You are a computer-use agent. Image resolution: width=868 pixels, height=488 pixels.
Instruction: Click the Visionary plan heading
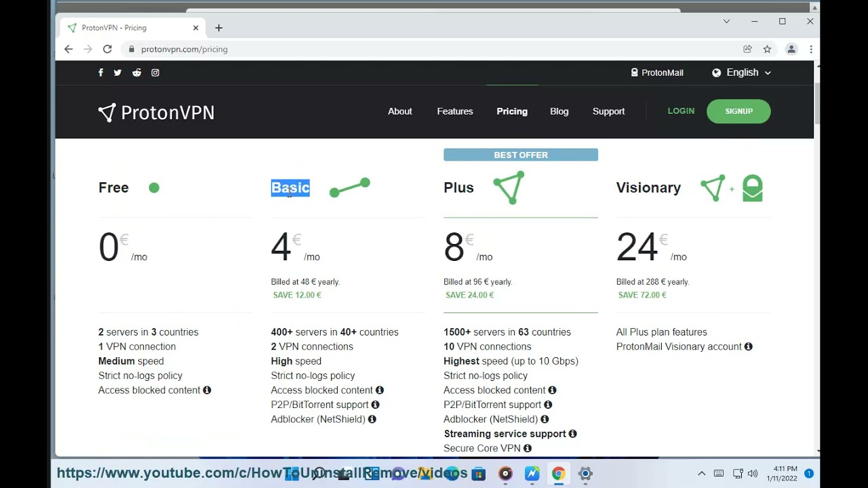pyautogui.click(x=648, y=188)
